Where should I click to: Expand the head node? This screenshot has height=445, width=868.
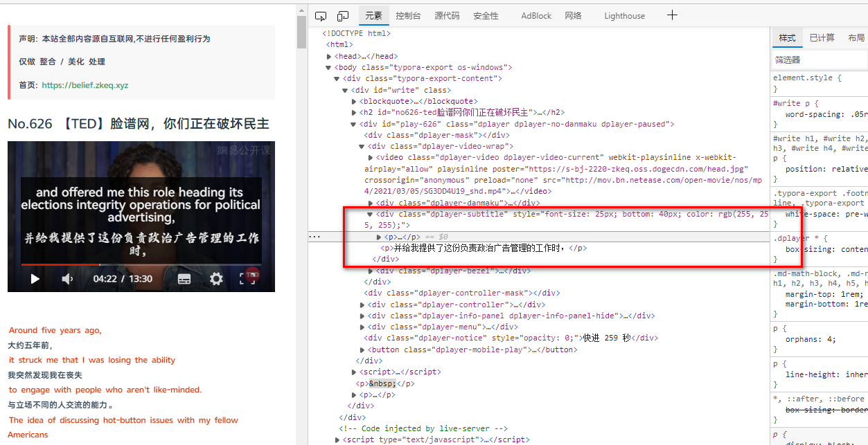(x=330, y=56)
